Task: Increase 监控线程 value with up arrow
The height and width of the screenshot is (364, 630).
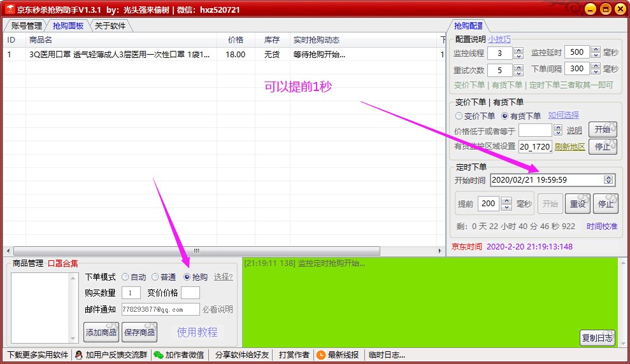Action: [519, 50]
